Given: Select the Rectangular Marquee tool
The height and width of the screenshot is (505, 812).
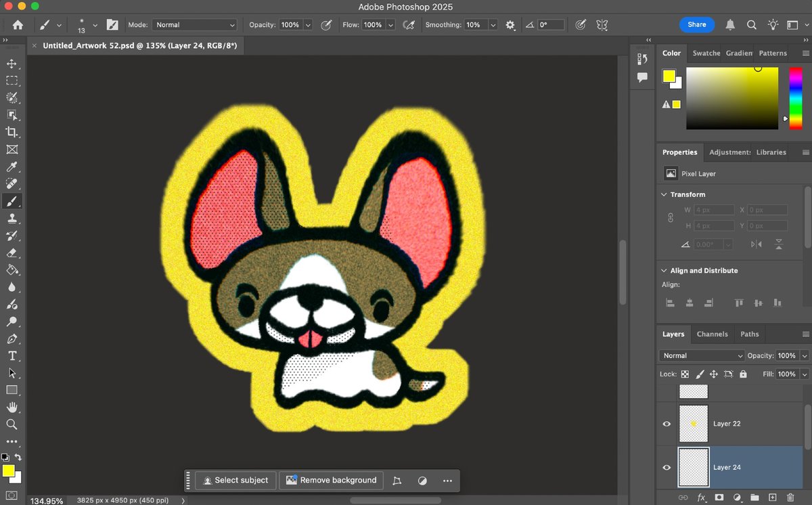Looking at the screenshot, I should pyautogui.click(x=12, y=81).
